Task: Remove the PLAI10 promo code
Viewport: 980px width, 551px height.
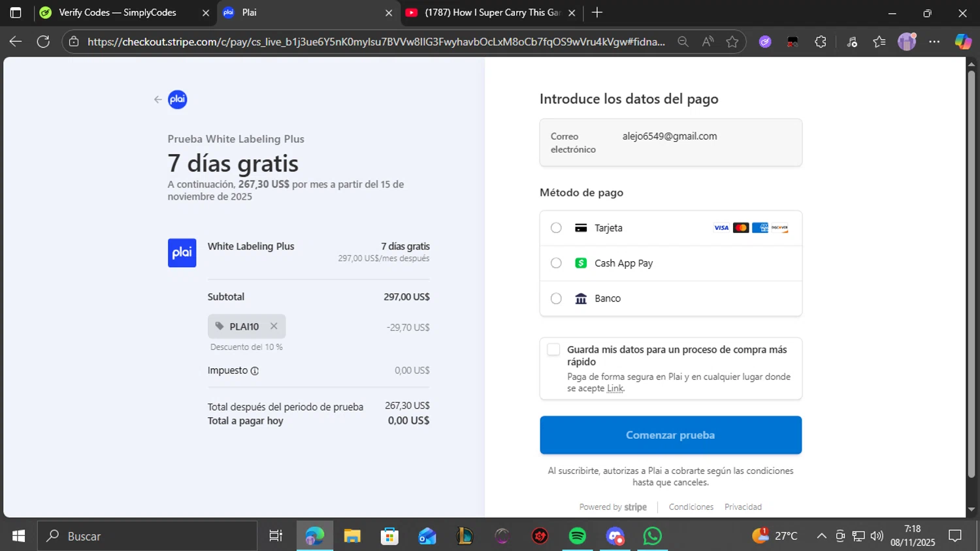Action: click(274, 326)
